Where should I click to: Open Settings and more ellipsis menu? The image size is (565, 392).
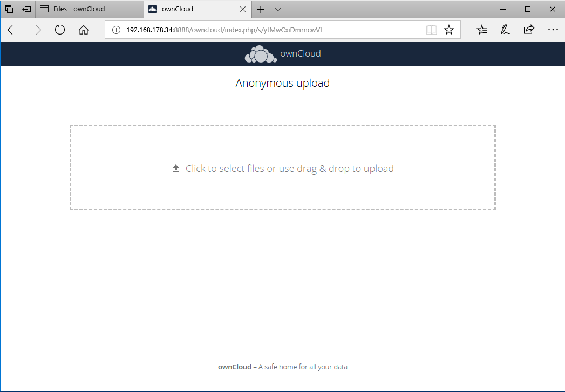(553, 30)
